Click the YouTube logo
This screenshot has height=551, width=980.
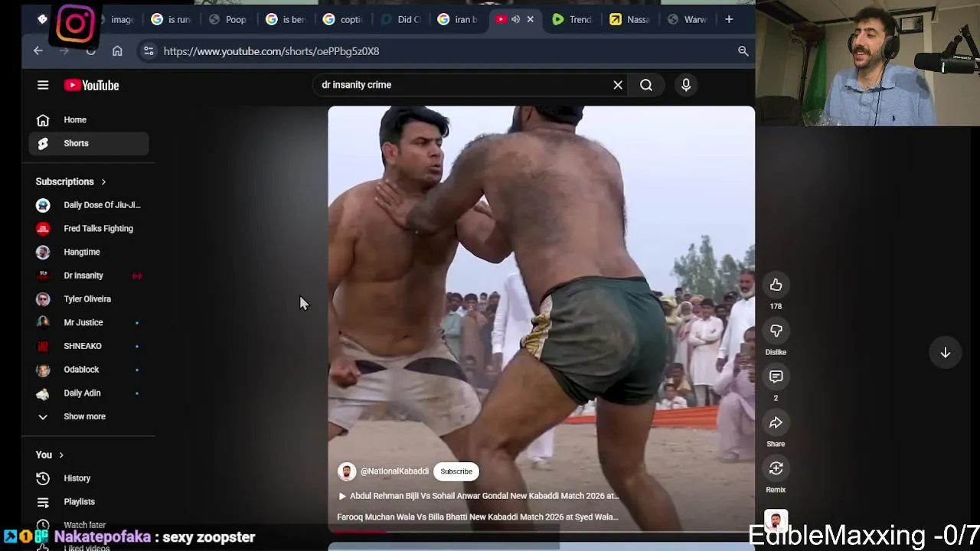[x=91, y=86]
